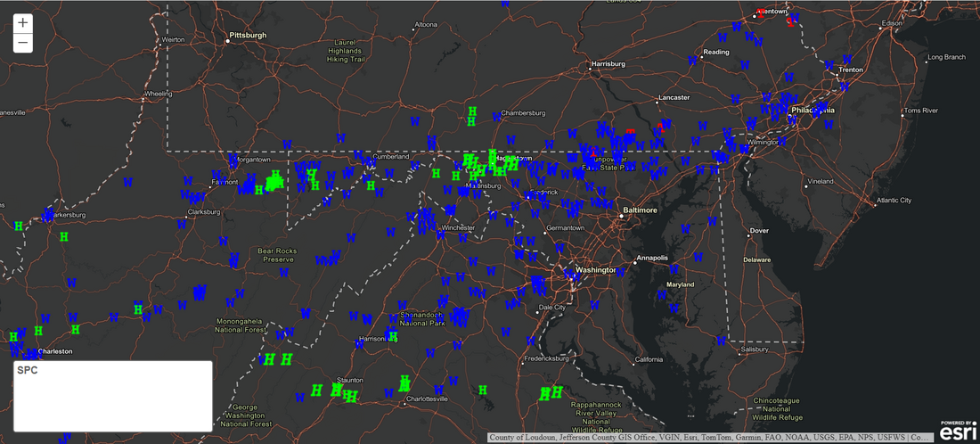Screen dimensions: 980x444
Task: Zoom in on the map with plus button
Action: pyautogui.click(x=23, y=23)
